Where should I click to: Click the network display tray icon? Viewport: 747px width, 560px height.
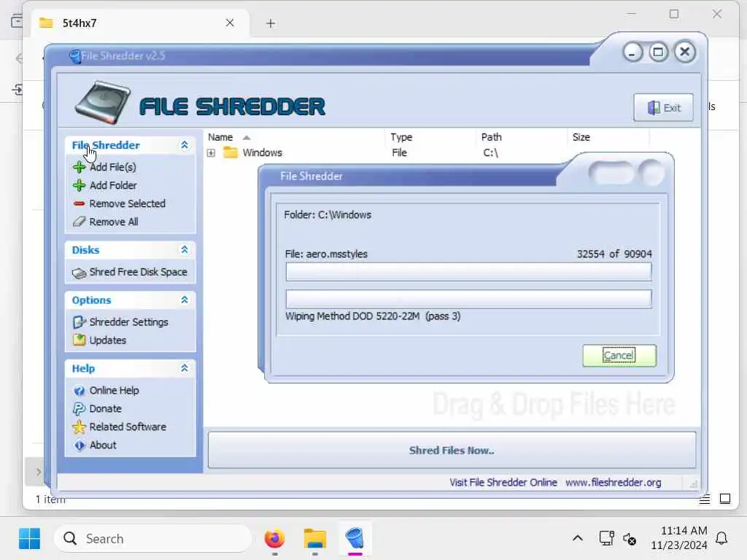[x=606, y=538]
